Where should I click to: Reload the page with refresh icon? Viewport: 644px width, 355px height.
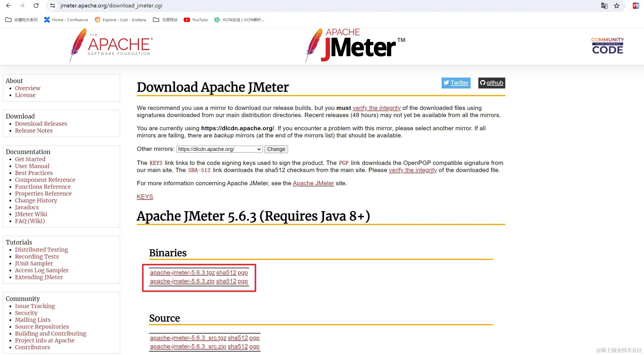(x=36, y=5)
